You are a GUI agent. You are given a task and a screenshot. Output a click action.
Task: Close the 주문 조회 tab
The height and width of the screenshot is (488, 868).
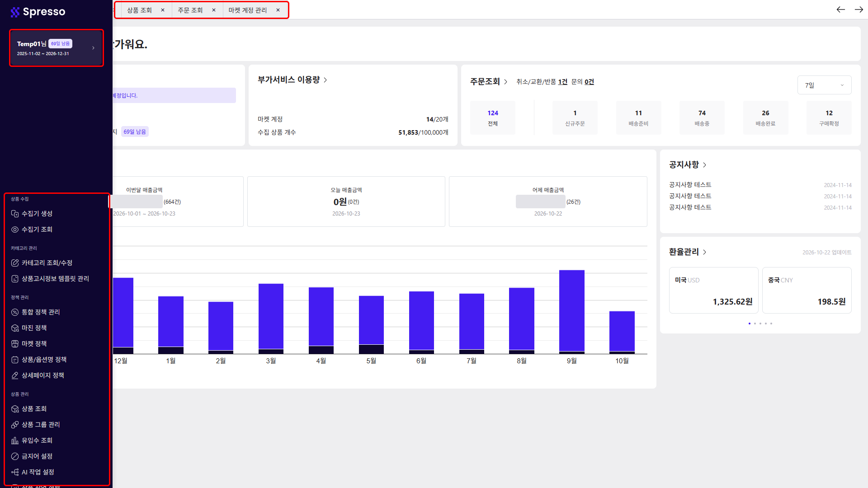point(214,10)
